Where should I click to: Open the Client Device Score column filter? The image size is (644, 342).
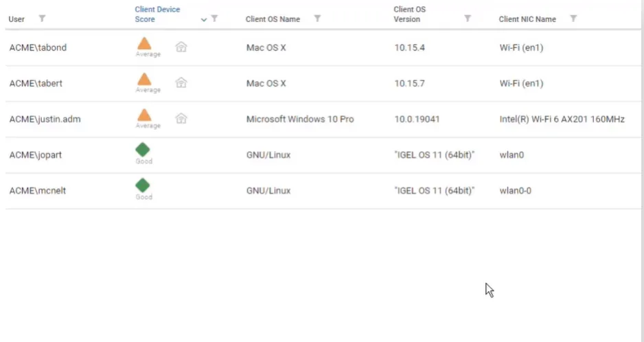coord(214,19)
